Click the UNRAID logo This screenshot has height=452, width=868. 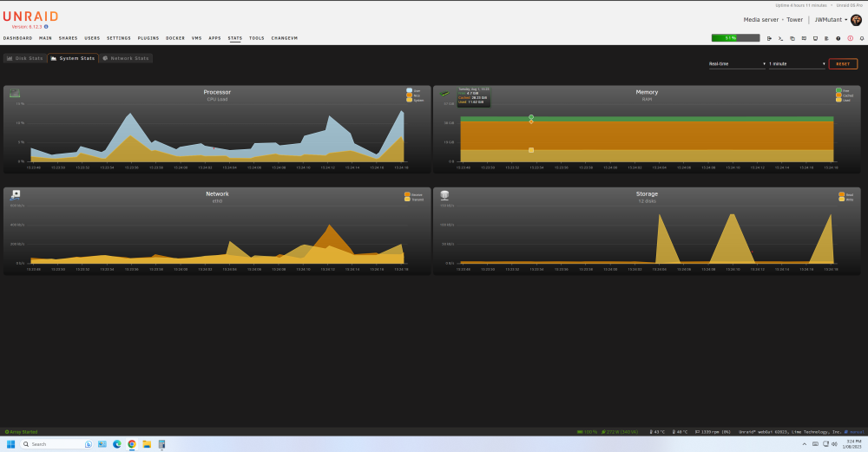(x=30, y=16)
